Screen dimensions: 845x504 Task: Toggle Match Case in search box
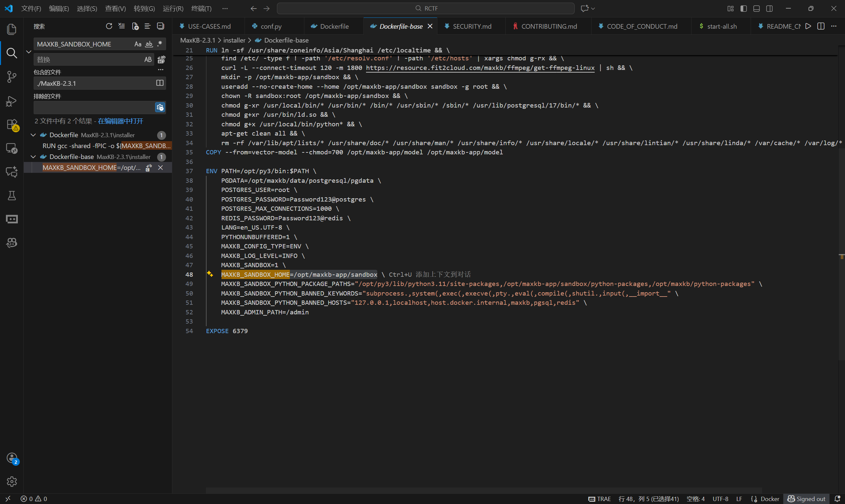[138, 44]
